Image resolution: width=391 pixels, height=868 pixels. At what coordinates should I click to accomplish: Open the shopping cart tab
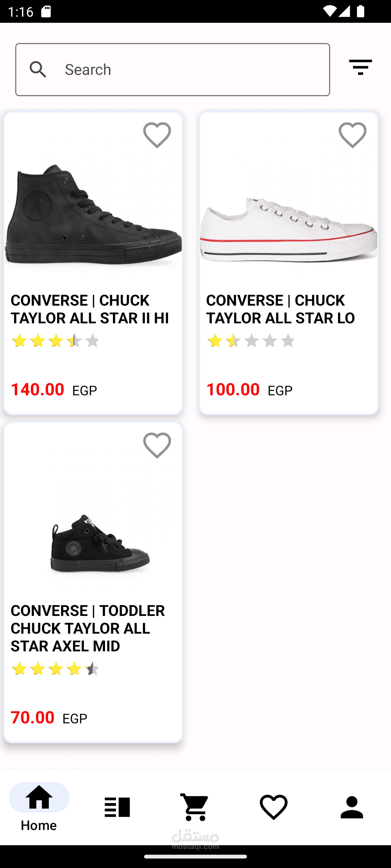click(x=195, y=807)
